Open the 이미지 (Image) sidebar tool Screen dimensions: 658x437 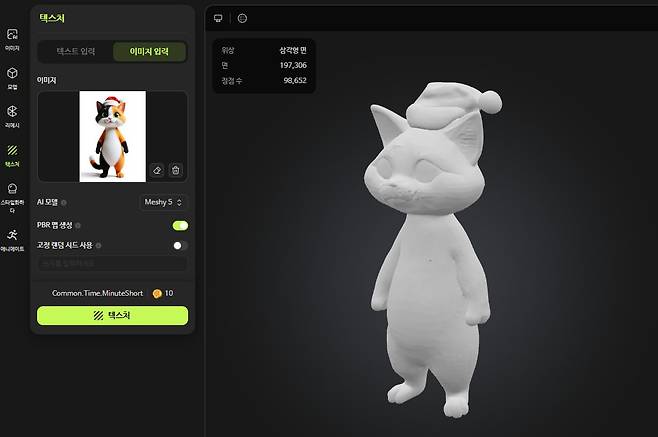(12, 38)
